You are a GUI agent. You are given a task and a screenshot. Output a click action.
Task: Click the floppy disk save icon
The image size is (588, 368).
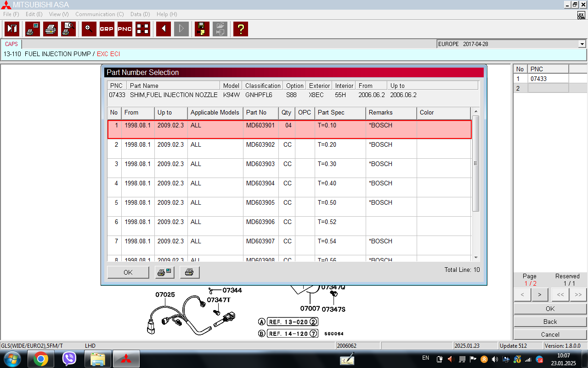(x=202, y=29)
